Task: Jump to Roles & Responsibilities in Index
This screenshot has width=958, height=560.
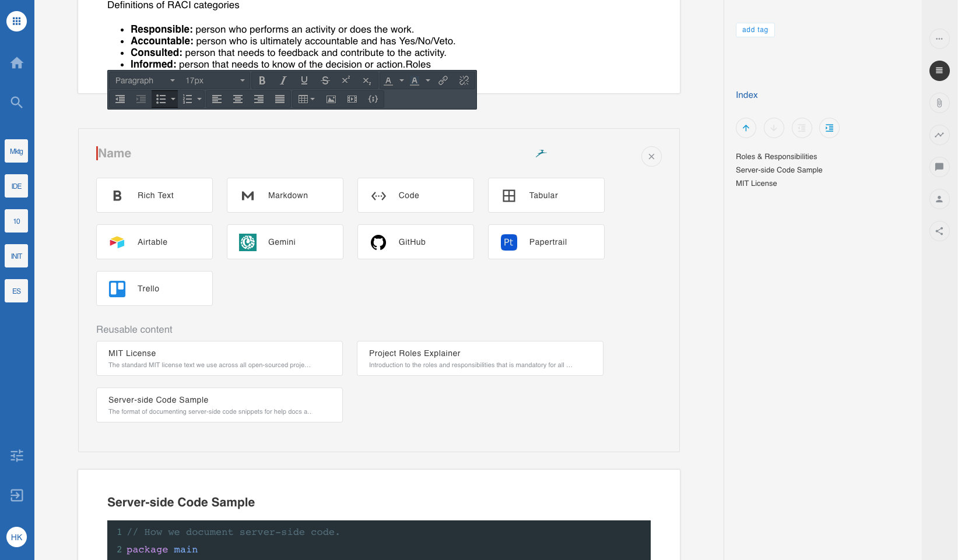Action: (x=776, y=157)
